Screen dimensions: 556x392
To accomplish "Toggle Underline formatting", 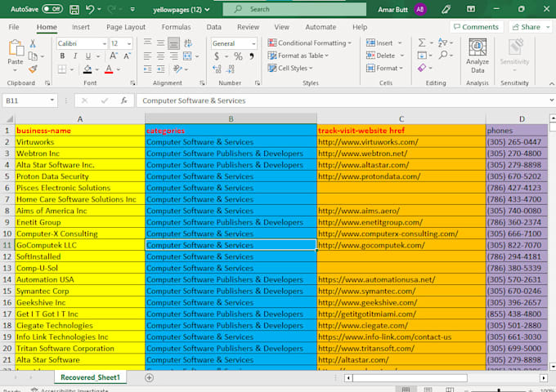I will pos(88,56).
